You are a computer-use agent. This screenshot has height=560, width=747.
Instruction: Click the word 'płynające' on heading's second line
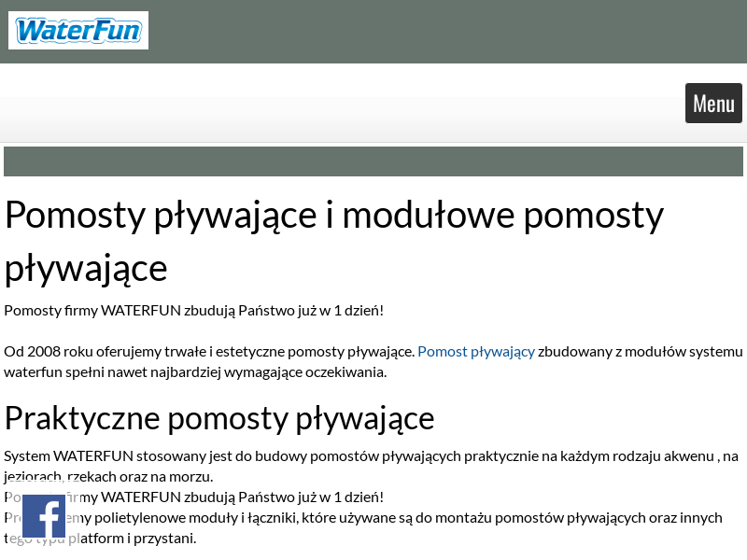click(x=86, y=269)
